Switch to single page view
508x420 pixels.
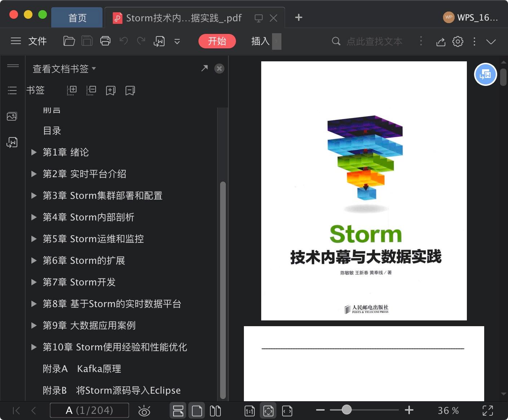[x=197, y=411]
